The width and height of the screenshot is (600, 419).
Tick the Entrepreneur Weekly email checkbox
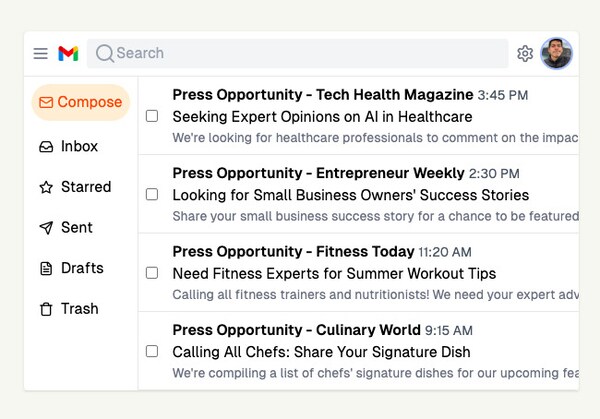(x=152, y=194)
